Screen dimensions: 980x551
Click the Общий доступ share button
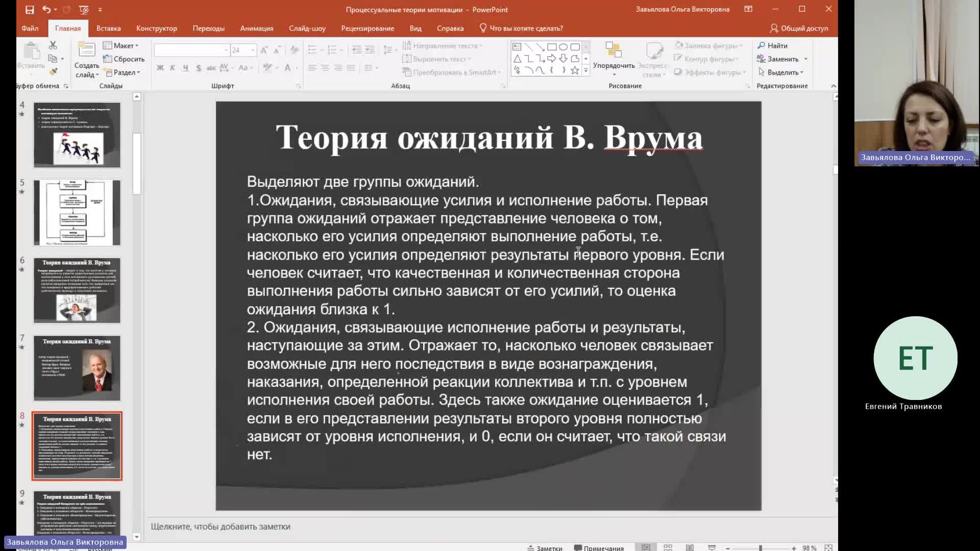pos(799,28)
